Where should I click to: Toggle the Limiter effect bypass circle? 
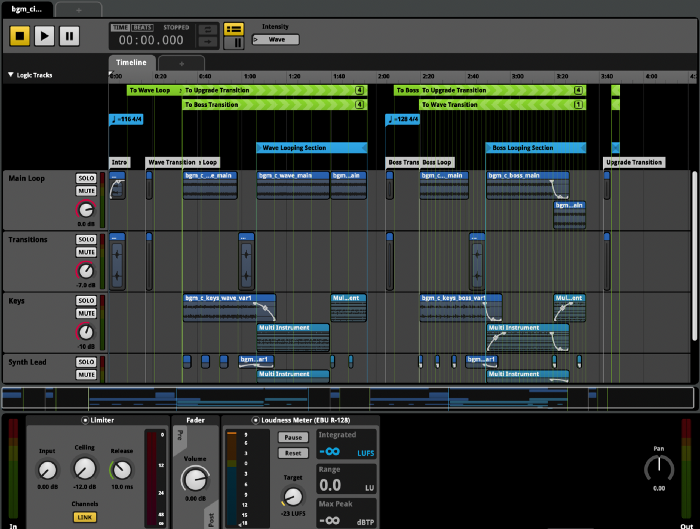coord(86,421)
